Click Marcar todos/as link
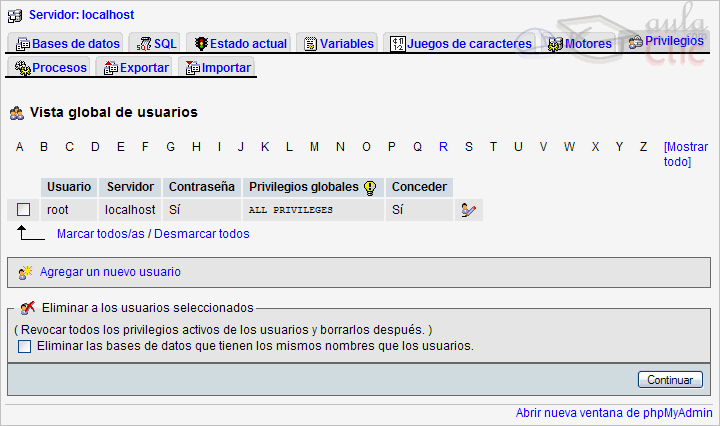This screenshot has height=426, width=720. tap(101, 234)
